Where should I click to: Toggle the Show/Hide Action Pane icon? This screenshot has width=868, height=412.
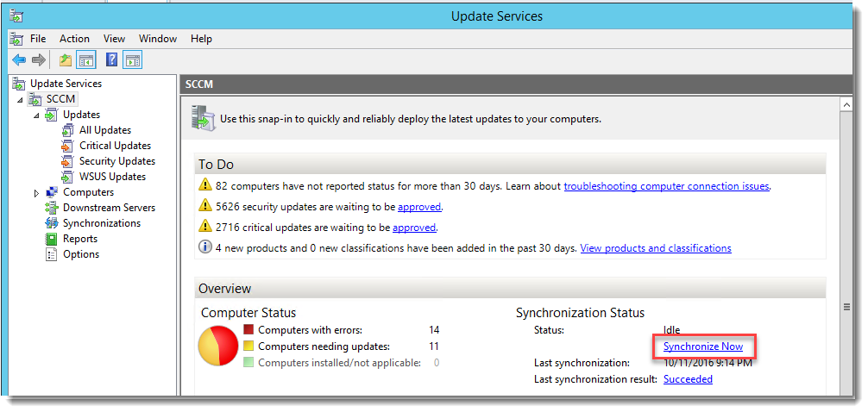pyautogui.click(x=132, y=59)
